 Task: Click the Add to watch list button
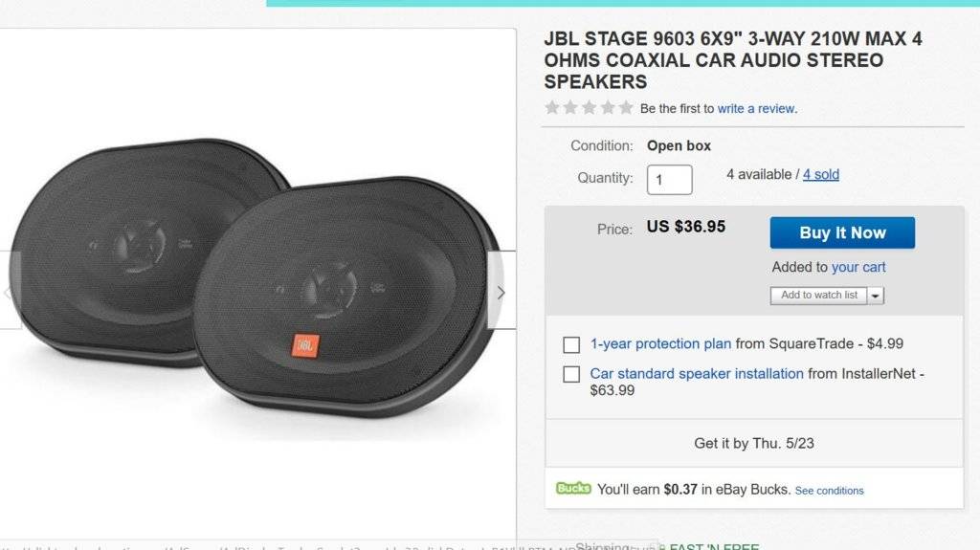click(819, 296)
